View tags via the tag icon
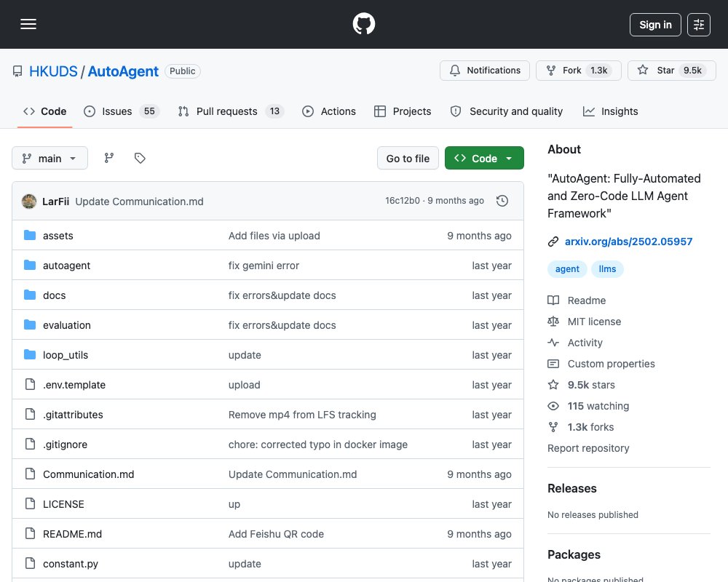This screenshot has height=582, width=728. [140, 159]
